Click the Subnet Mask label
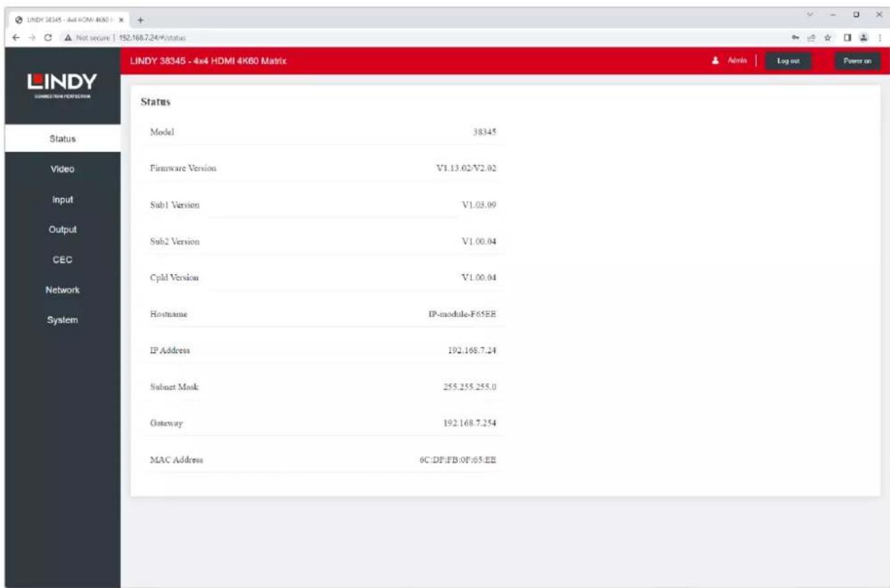Screen dimensions: 890x588 175,387
